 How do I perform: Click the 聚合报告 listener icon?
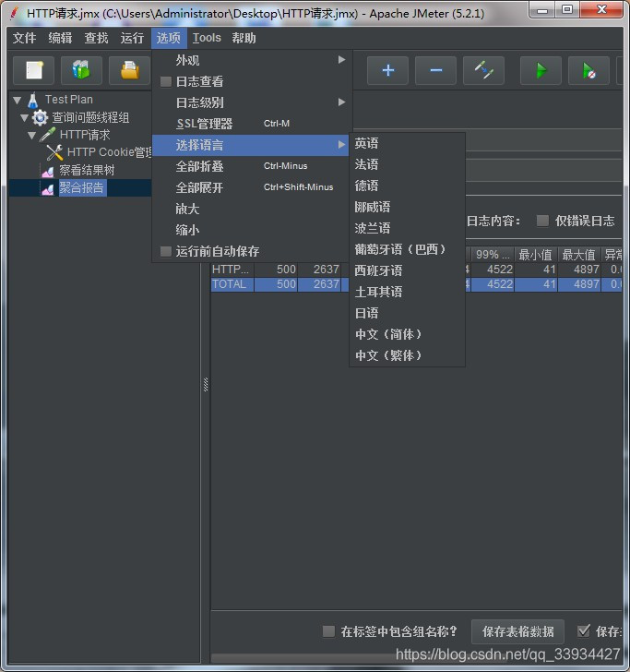pos(48,188)
